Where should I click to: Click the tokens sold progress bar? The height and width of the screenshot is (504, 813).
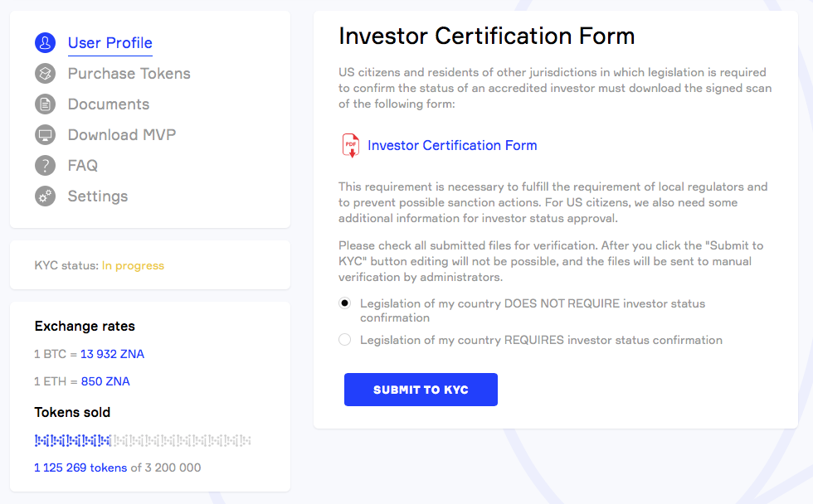pos(142,440)
